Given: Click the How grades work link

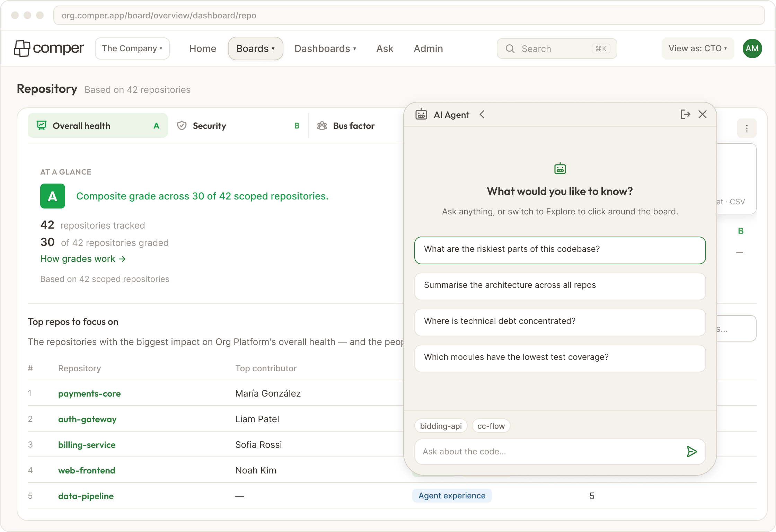Looking at the screenshot, I should click(x=83, y=259).
